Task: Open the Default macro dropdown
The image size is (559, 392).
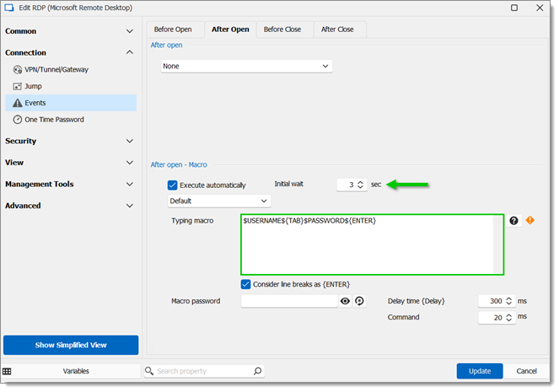Action: (219, 201)
